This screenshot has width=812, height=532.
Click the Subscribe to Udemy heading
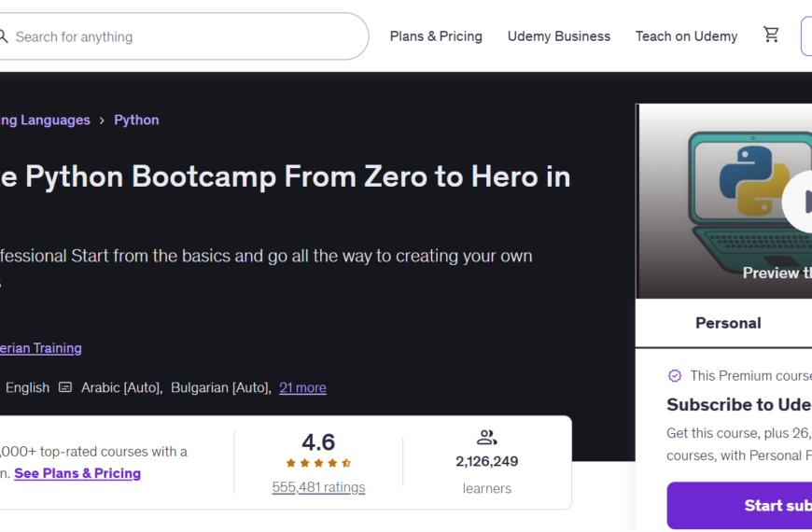coord(739,404)
